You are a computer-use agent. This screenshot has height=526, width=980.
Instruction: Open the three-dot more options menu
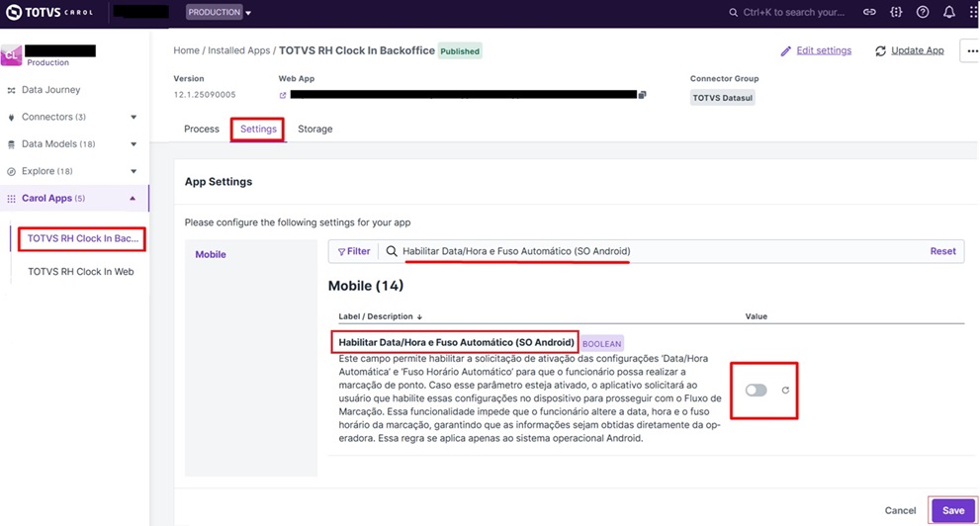tap(972, 51)
